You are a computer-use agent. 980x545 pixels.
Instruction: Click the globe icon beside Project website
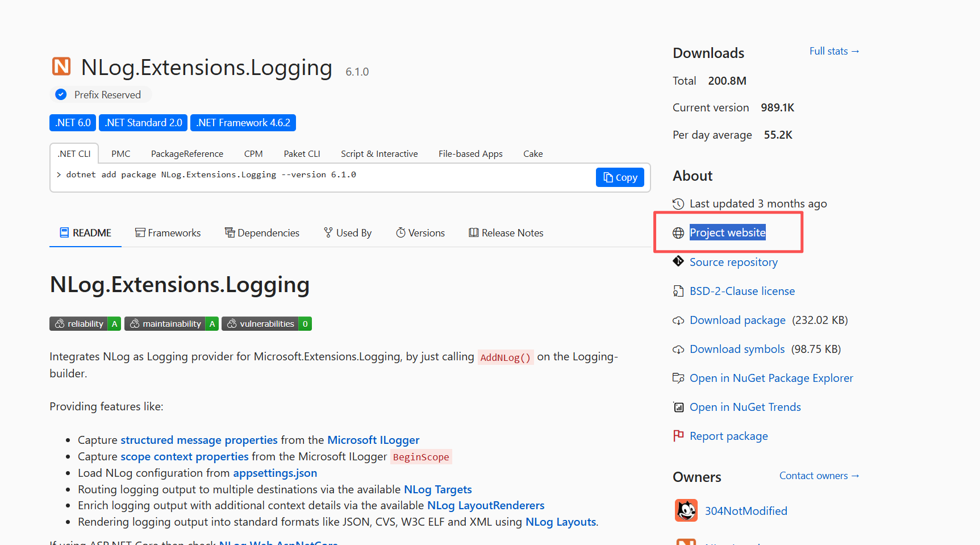click(x=678, y=233)
